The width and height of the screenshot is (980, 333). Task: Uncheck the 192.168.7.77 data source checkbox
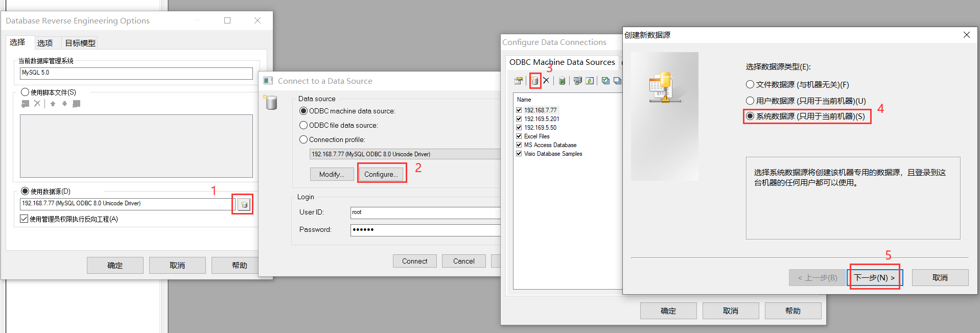tap(519, 110)
